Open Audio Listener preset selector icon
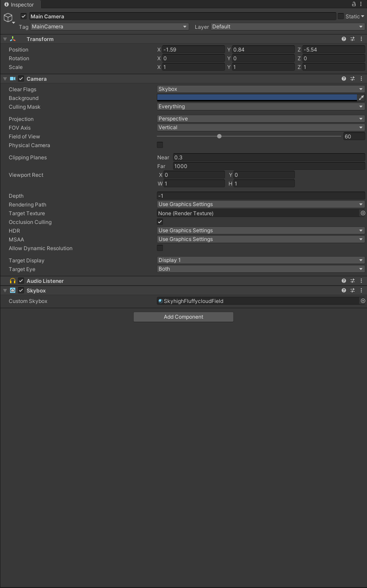 (x=353, y=281)
